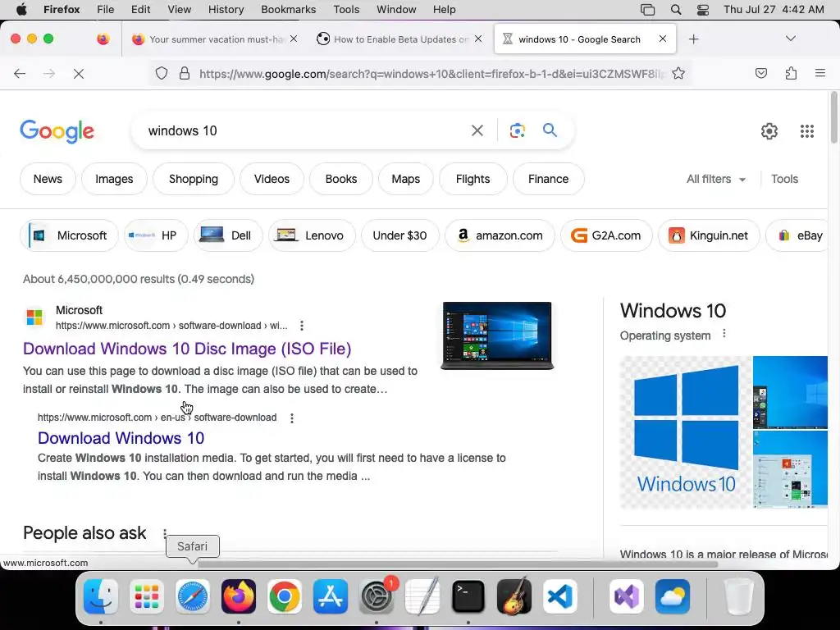This screenshot has height=630, width=840.
Task: Click the Google logo
Action: click(57, 131)
